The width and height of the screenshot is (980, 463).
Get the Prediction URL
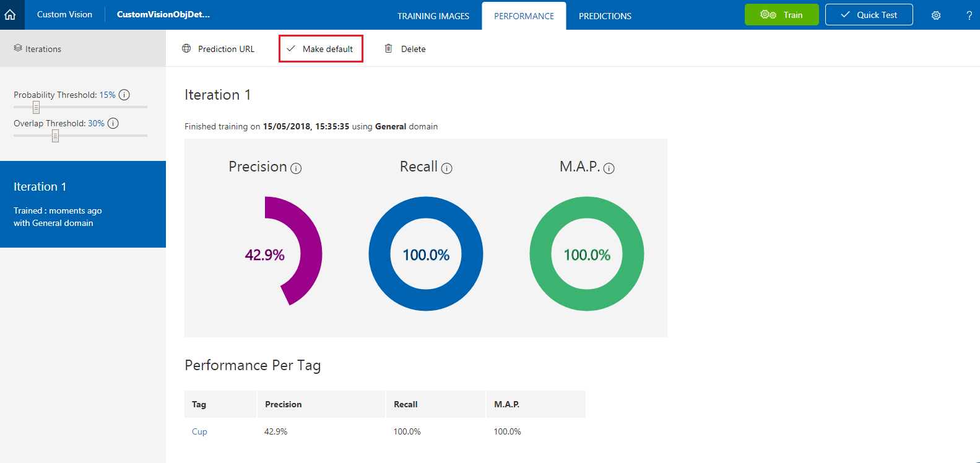218,49
